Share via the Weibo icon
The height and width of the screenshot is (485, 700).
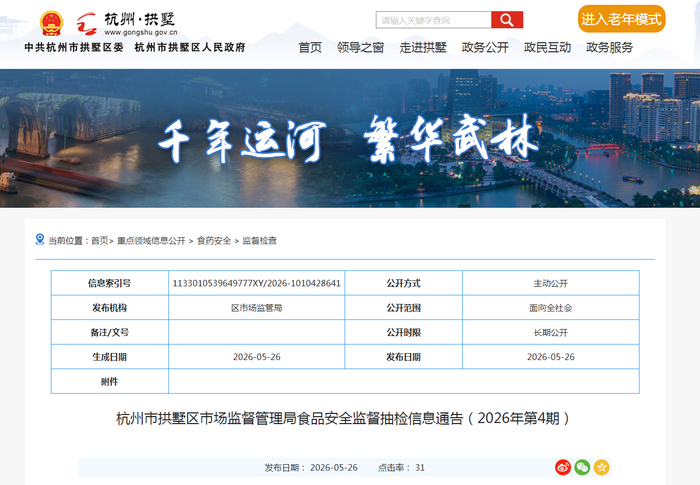coord(563,467)
